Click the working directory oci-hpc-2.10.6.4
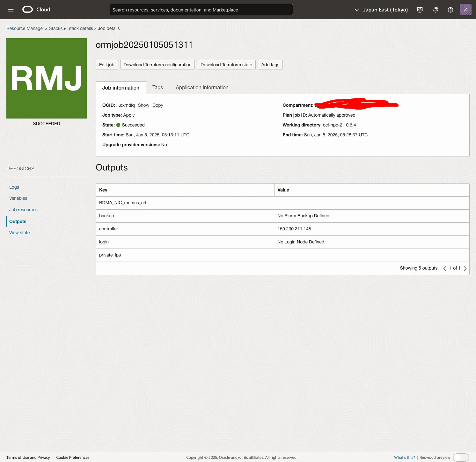This screenshot has height=462, width=476. [x=339, y=125]
